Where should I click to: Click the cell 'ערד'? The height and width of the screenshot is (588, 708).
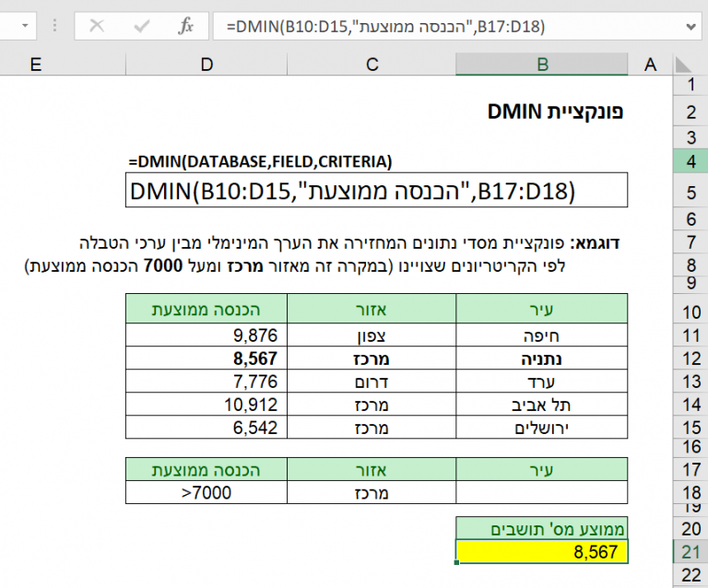[542, 382]
